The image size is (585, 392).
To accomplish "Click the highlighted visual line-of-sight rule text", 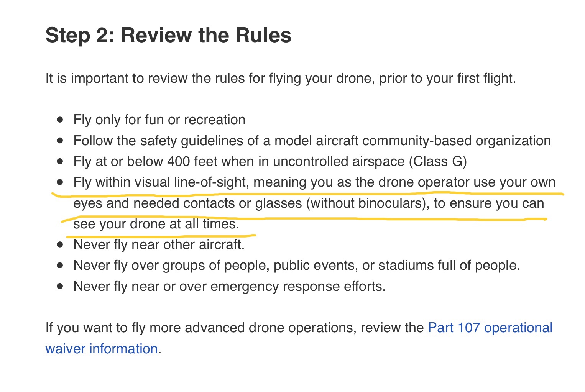I will [314, 203].
